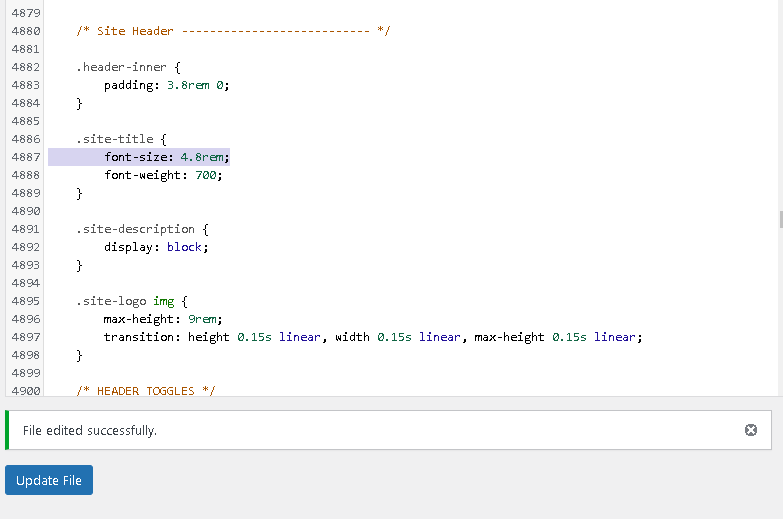Click the highlighted 'font-size: 4.8rem;' line
Viewport: 783px width, 519px height.
click(x=167, y=157)
